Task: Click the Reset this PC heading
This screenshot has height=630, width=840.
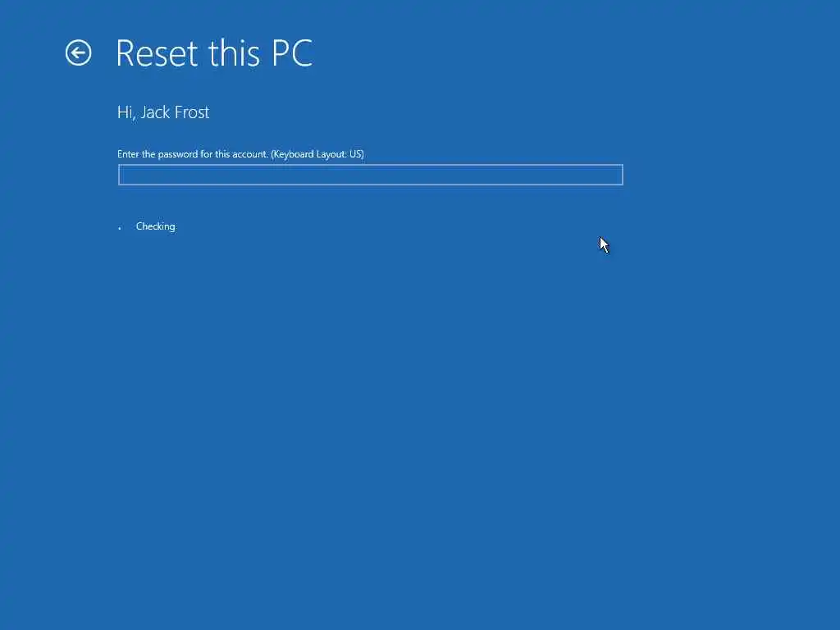Action: pos(214,53)
